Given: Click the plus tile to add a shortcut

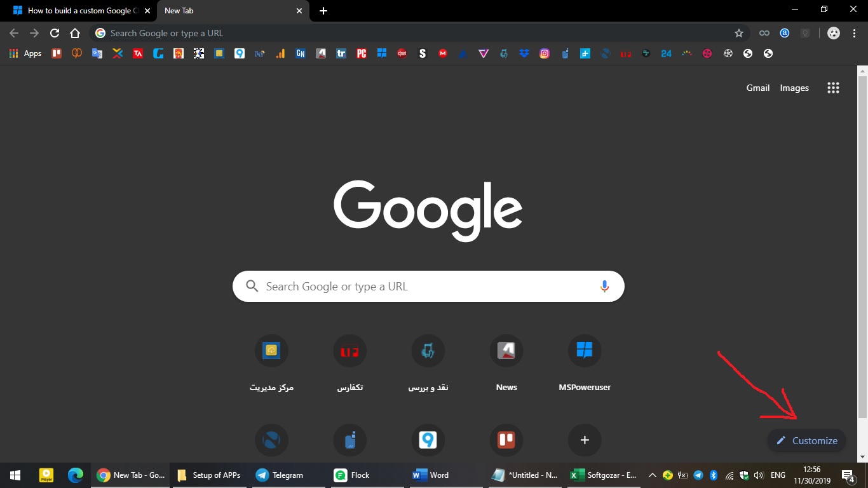Looking at the screenshot, I should tap(585, 440).
